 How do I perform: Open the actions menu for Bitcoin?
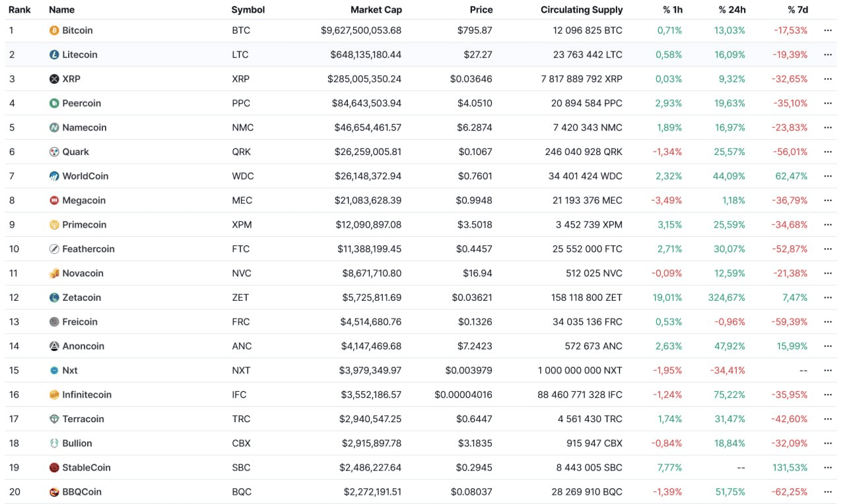(x=828, y=30)
